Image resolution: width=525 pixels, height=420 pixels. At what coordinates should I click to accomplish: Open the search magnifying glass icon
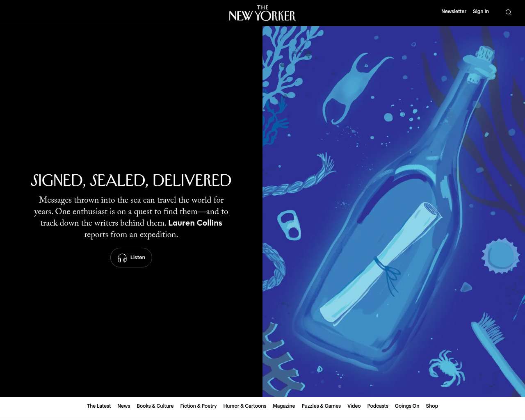tap(508, 12)
